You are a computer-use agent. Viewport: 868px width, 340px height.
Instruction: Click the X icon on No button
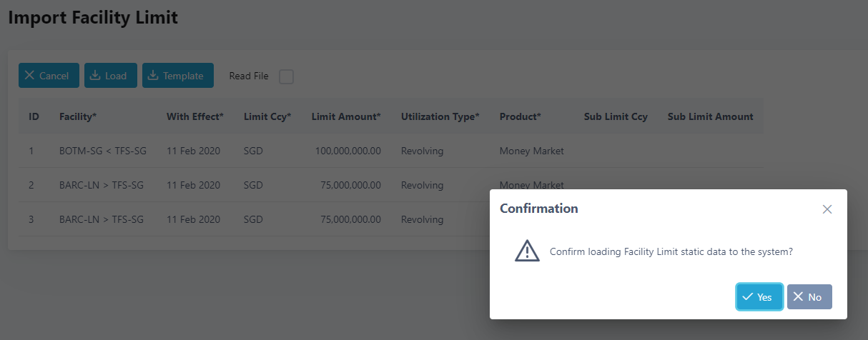click(798, 296)
